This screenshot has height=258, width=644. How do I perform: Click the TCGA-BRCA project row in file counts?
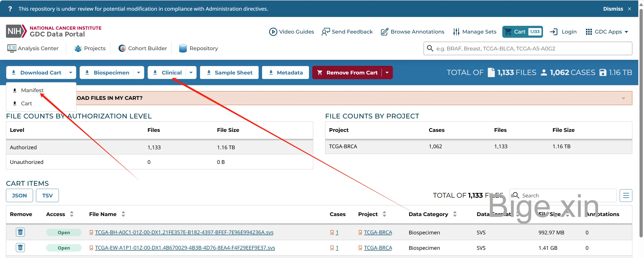coord(478,147)
